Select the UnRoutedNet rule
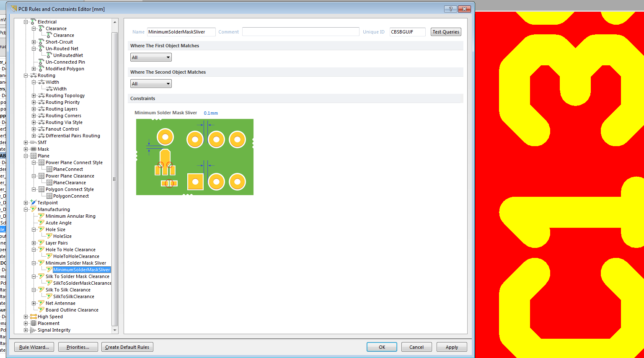The image size is (644, 358). point(68,55)
